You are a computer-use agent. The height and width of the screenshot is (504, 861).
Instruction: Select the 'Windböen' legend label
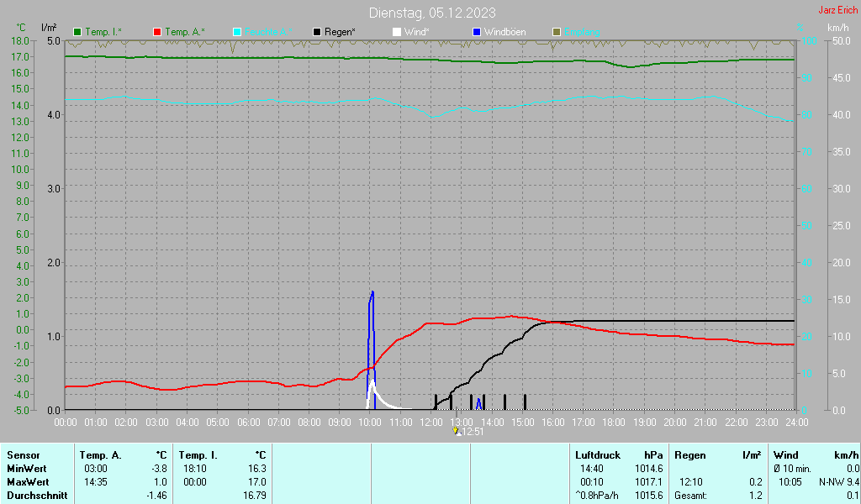point(504,32)
